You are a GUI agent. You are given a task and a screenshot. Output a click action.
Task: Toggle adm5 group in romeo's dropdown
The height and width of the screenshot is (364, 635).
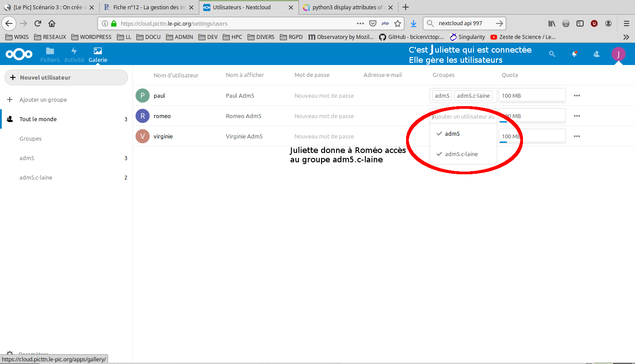pyautogui.click(x=463, y=134)
